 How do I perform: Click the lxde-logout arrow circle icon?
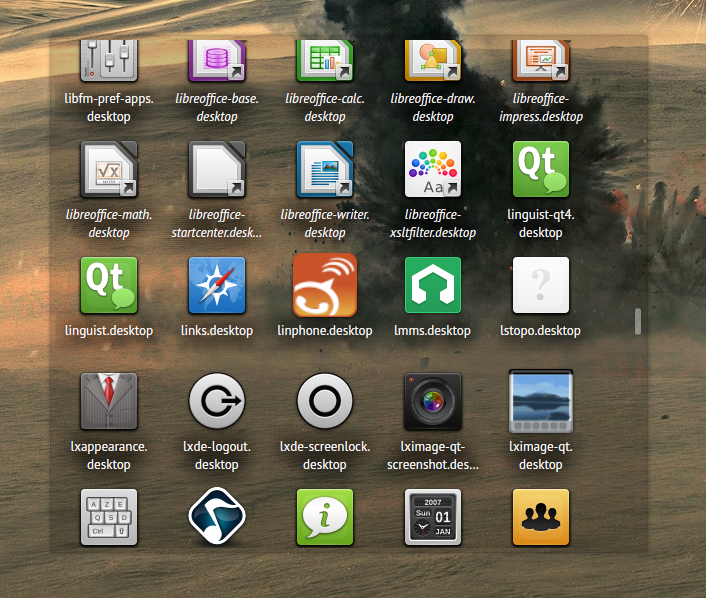(217, 401)
